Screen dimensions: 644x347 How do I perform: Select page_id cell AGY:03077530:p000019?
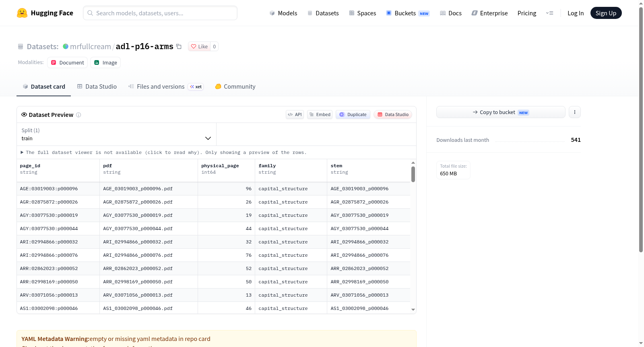pyautogui.click(x=58, y=215)
